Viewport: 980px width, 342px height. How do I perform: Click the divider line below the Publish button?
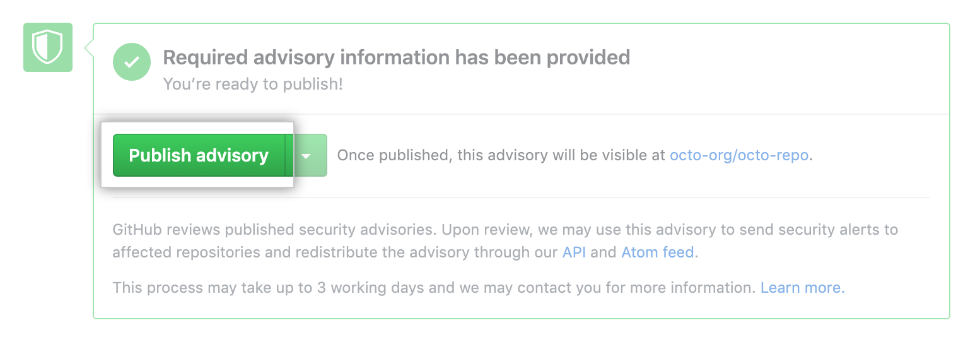click(521, 198)
